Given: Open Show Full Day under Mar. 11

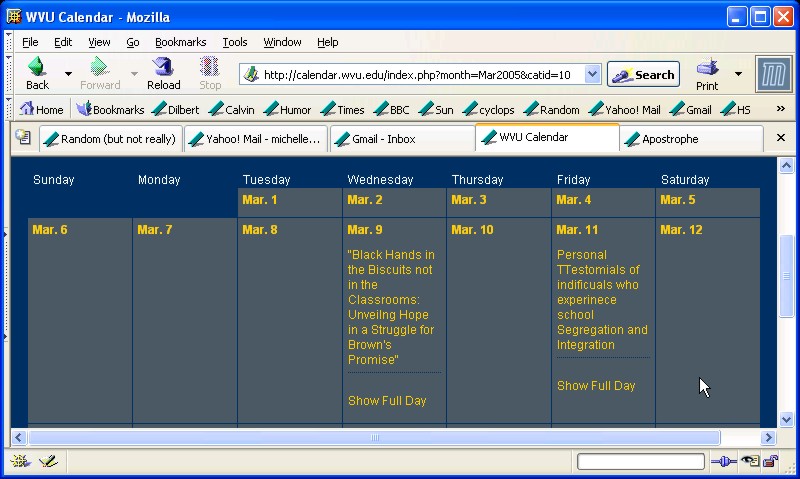Looking at the screenshot, I should (x=596, y=386).
